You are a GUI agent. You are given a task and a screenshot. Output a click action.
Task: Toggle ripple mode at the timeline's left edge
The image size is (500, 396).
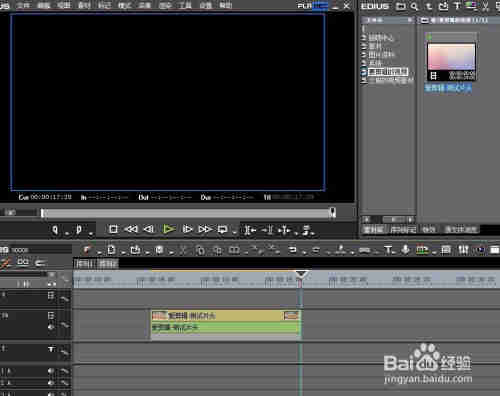5,263
